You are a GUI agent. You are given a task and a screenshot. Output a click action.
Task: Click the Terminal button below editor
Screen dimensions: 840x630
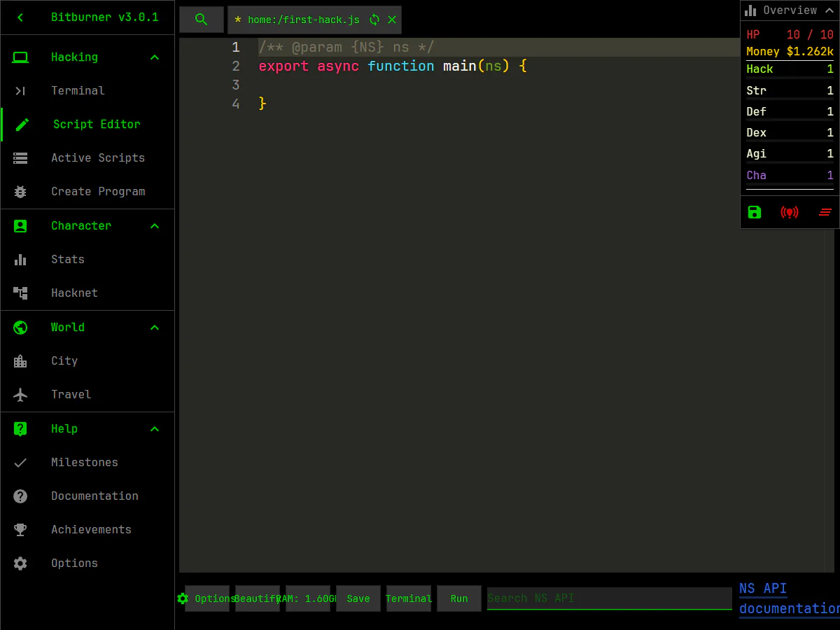click(409, 598)
